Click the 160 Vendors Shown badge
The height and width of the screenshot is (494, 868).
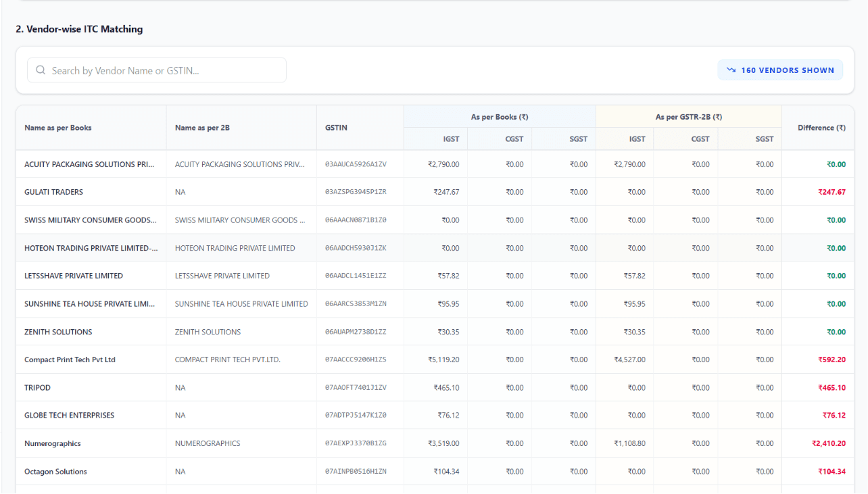780,70
